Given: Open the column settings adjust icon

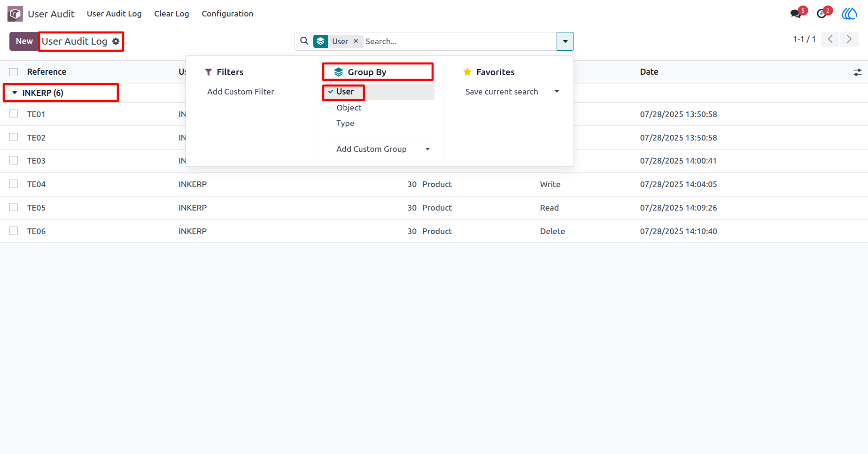Looking at the screenshot, I should pyautogui.click(x=858, y=72).
